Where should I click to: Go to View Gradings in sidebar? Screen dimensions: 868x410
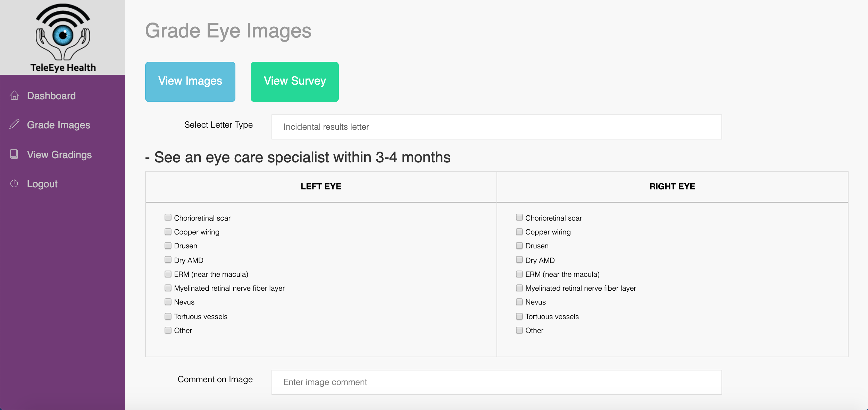59,155
